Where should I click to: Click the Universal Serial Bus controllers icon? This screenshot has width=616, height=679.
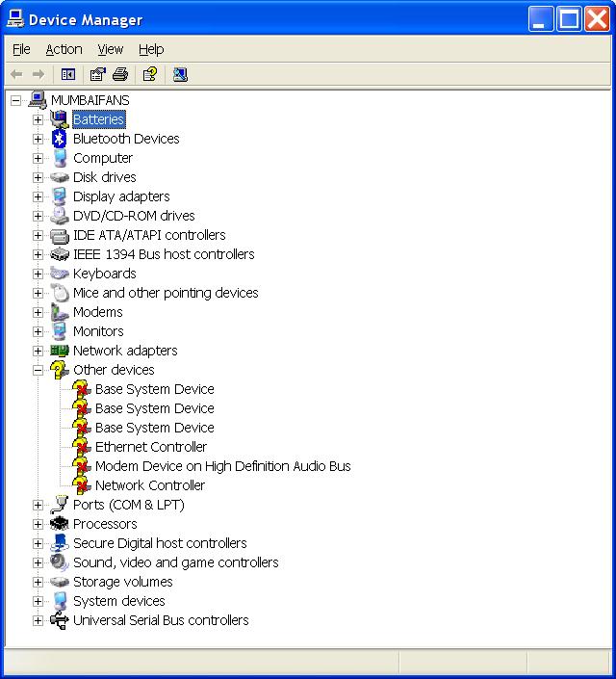[x=60, y=620]
